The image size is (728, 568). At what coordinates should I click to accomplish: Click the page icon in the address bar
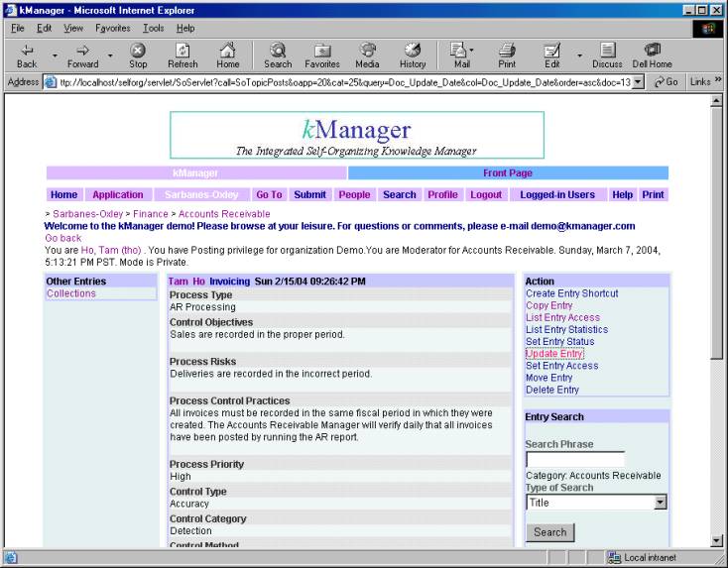pos(51,82)
